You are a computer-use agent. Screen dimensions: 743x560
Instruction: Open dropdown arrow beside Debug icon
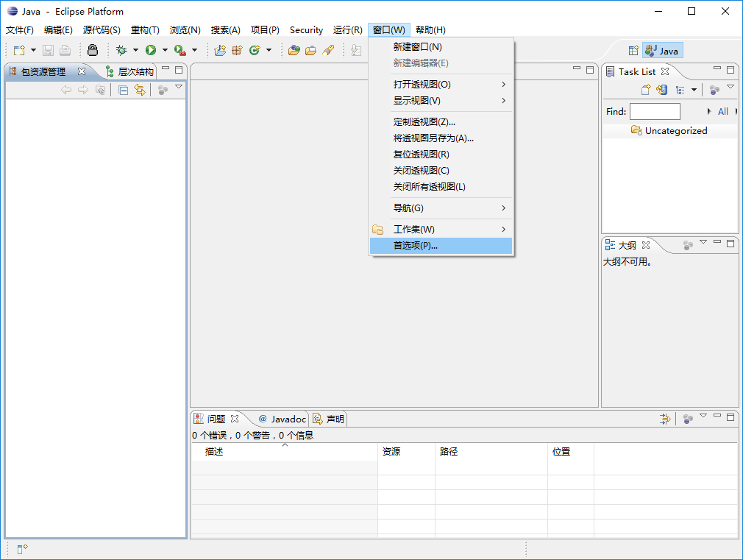coord(135,50)
